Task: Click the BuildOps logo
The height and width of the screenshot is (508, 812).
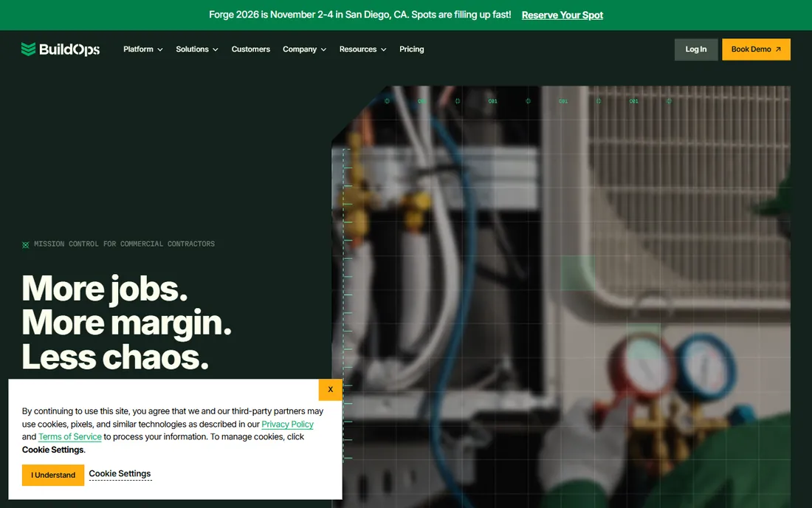Action: (60, 49)
